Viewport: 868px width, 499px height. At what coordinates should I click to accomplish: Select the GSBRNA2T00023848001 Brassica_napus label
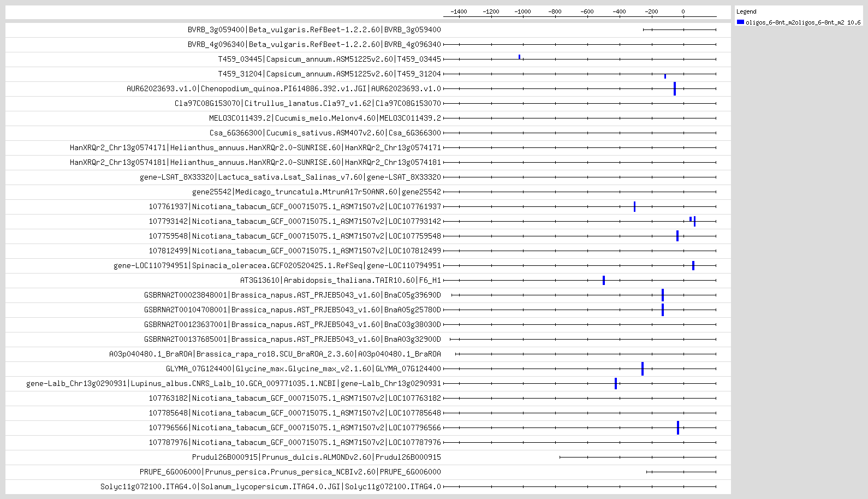coord(293,295)
